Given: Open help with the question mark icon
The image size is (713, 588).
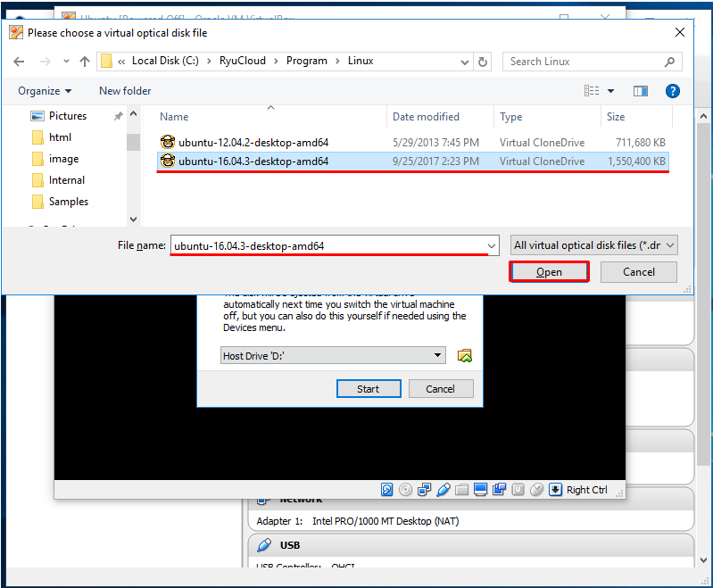Looking at the screenshot, I should [x=672, y=91].
